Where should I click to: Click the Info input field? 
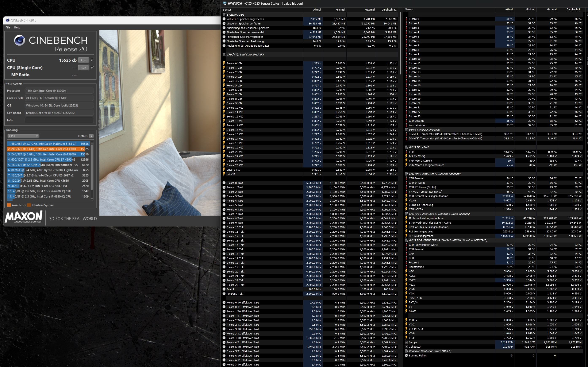[x=59, y=120]
